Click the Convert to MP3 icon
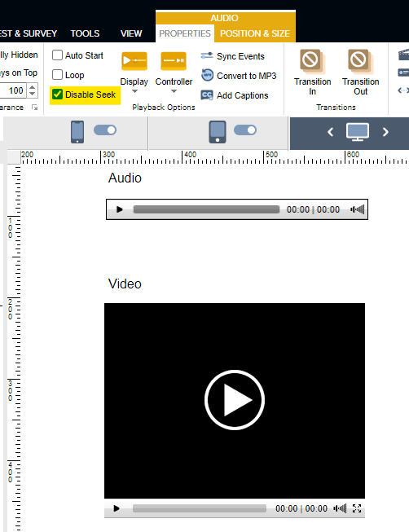The image size is (409, 532). point(207,75)
